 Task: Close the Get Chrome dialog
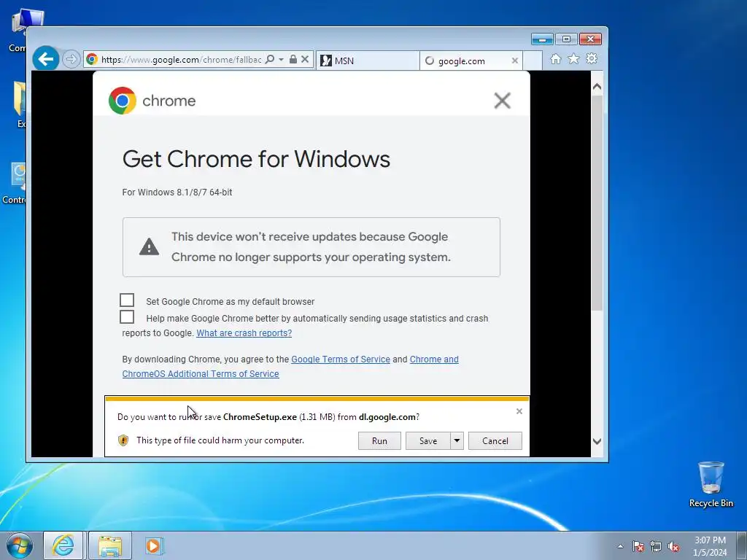pyautogui.click(x=502, y=101)
